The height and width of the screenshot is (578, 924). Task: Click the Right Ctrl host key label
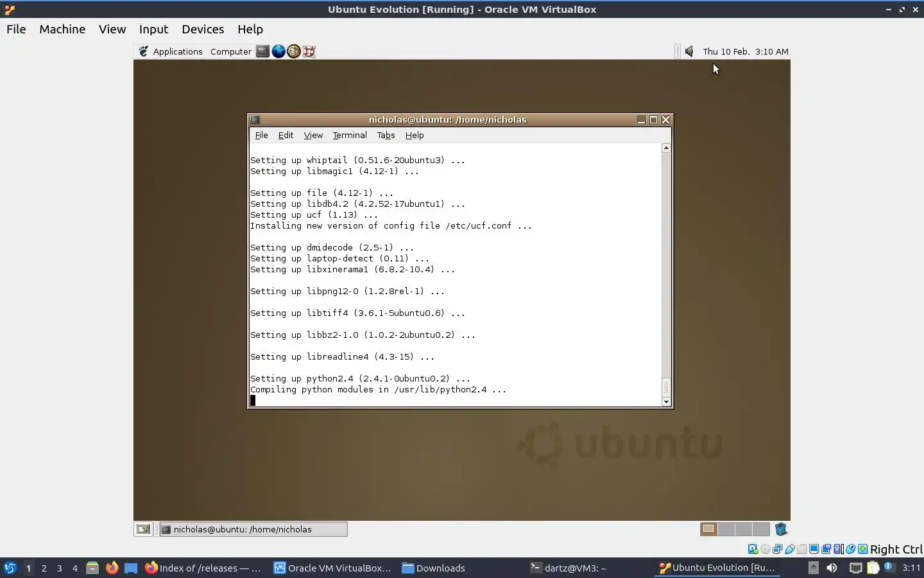(896, 549)
